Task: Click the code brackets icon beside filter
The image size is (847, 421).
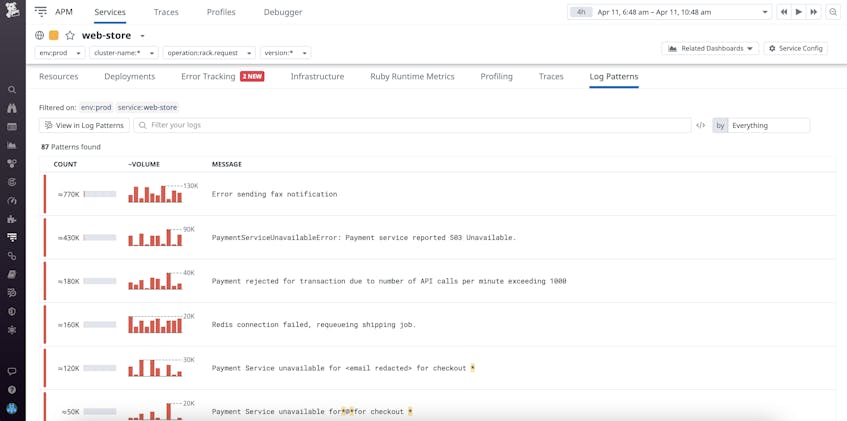Action: coord(701,125)
